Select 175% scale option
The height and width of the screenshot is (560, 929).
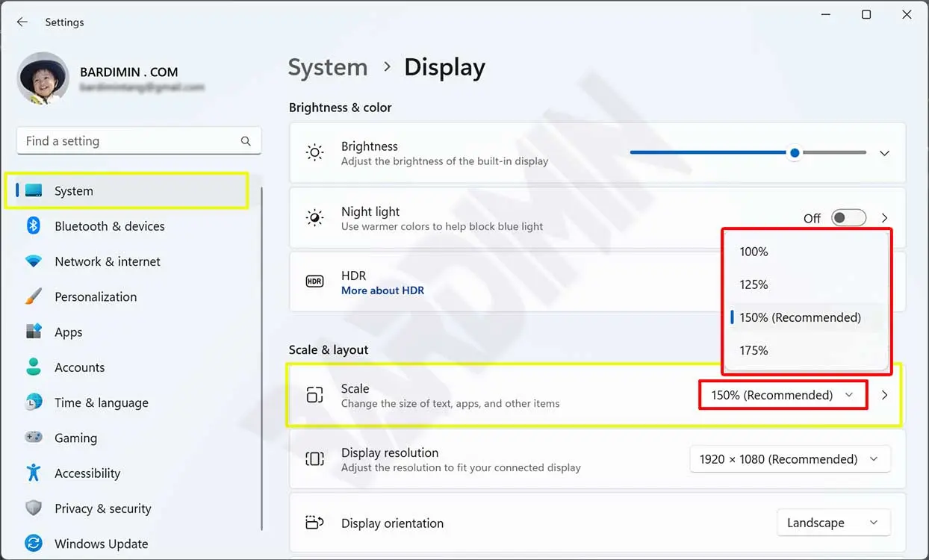coord(754,350)
